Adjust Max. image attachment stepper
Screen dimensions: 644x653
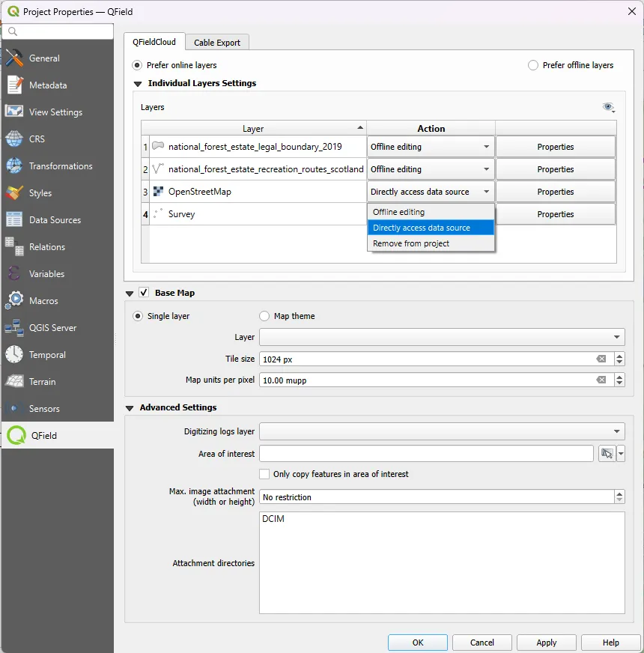coord(619,496)
